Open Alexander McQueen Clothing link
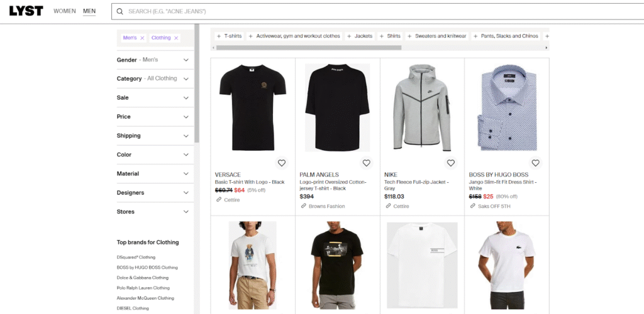The width and height of the screenshot is (644, 314). pyautogui.click(x=145, y=298)
